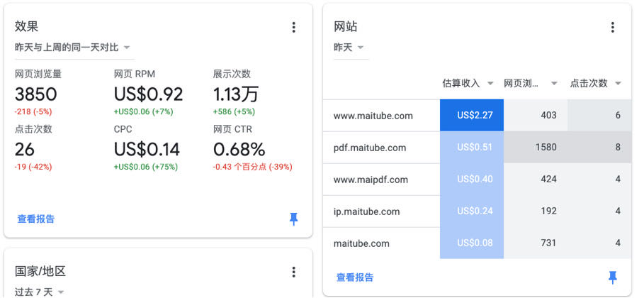The height and width of the screenshot is (298, 644).
Task: Click the 3850 网页浏览量 value
Action: pos(35,94)
